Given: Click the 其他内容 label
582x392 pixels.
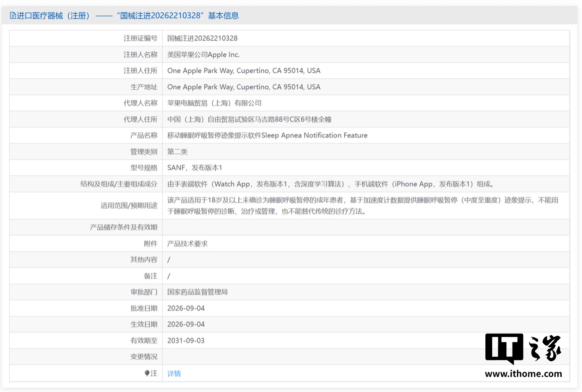Looking at the screenshot, I should 144,259.
